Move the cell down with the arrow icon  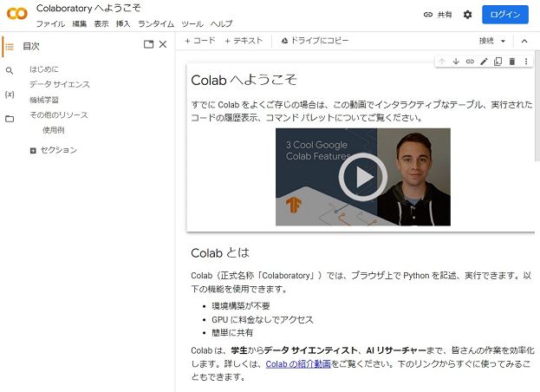[x=456, y=62]
